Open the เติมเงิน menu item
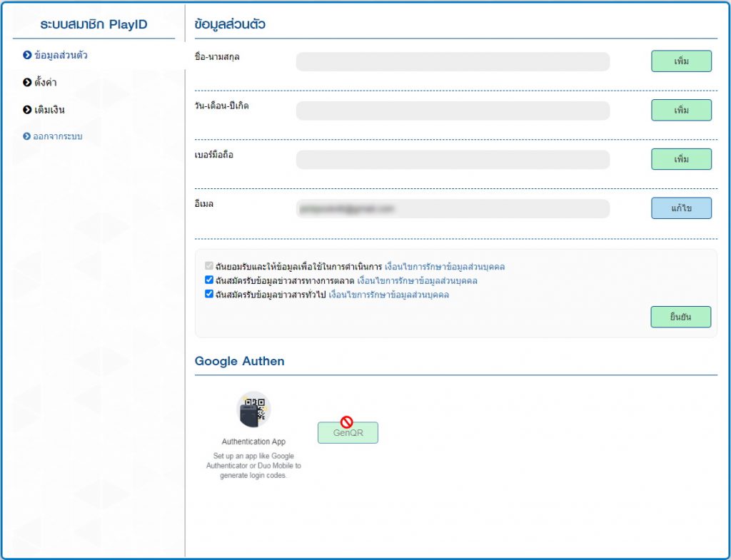Image resolution: width=731 pixels, height=560 pixels. click(49, 110)
